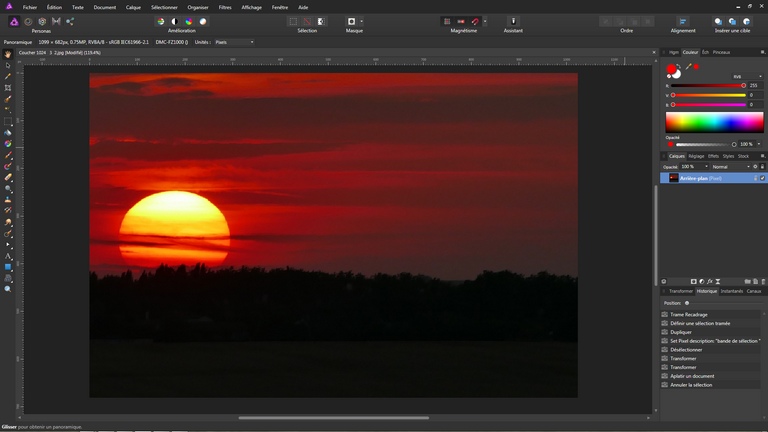The height and width of the screenshot is (432, 768).
Task: Click the horizontal canvas scrollbar
Action: pyautogui.click(x=334, y=418)
